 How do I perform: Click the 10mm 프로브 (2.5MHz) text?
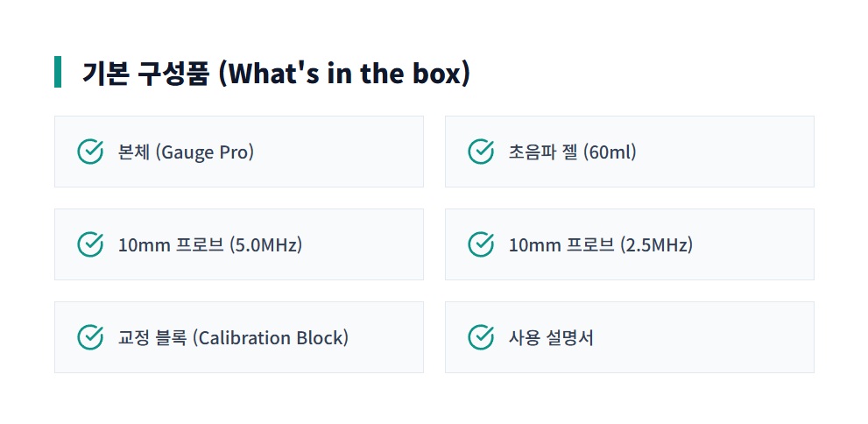tap(600, 244)
